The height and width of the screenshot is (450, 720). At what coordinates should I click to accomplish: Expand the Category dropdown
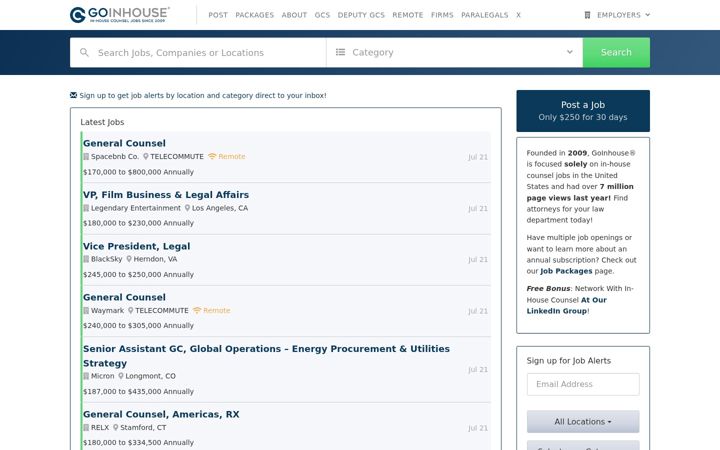pos(455,52)
